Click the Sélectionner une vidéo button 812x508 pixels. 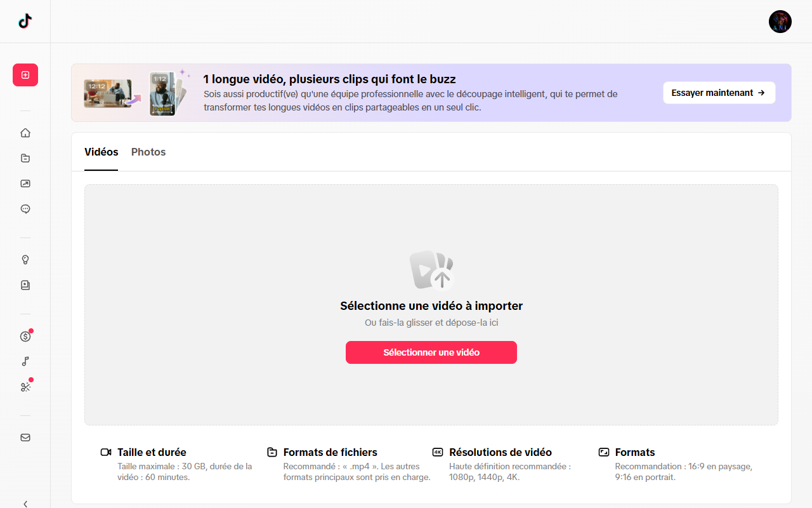[431, 352]
